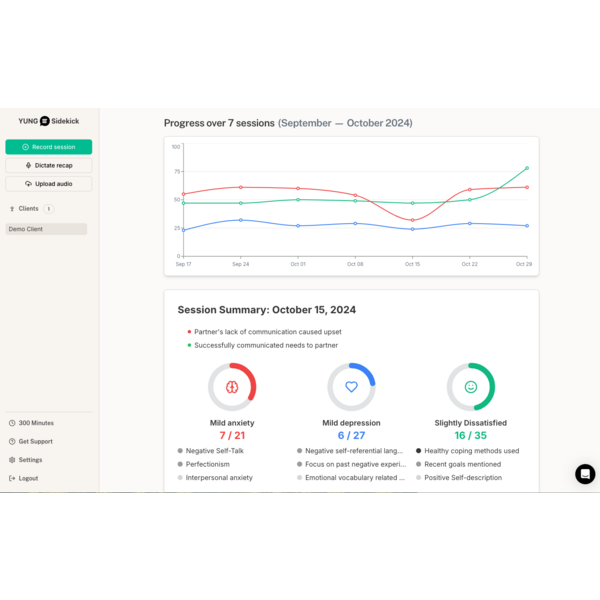Click Successfully communicated needs note
The width and height of the screenshot is (600, 600).
[263, 345]
